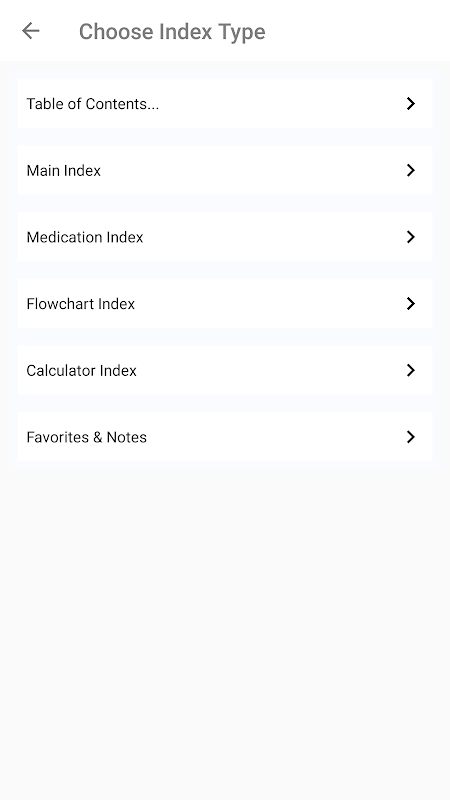The height and width of the screenshot is (800, 450).
Task: Tap the arrow next to Main Index
Action: (x=411, y=170)
